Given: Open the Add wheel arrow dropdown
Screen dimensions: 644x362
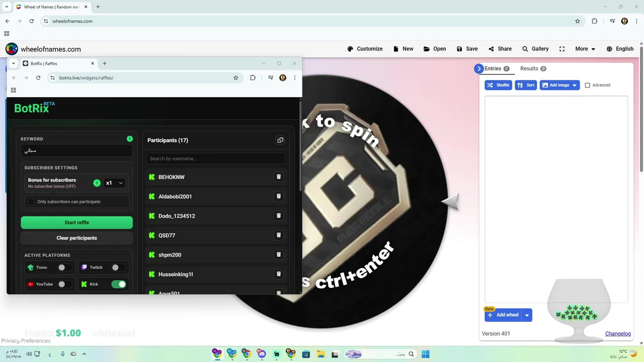Looking at the screenshot, I should [527, 315].
